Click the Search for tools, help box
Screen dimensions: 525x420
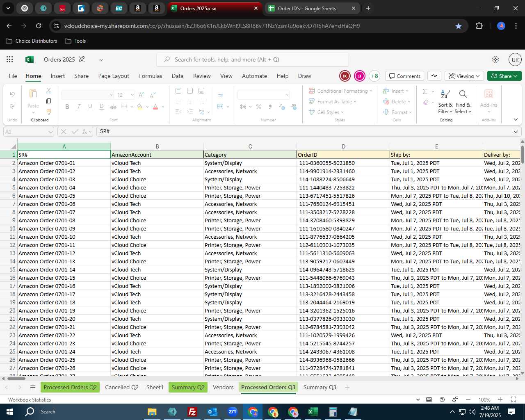pos(253,59)
